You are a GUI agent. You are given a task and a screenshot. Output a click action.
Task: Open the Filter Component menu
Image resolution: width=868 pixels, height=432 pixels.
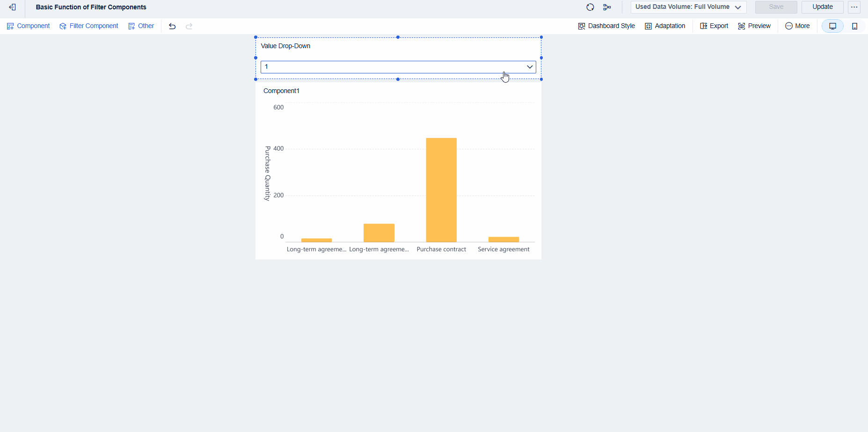pyautogui.click(x=89, y=26)
